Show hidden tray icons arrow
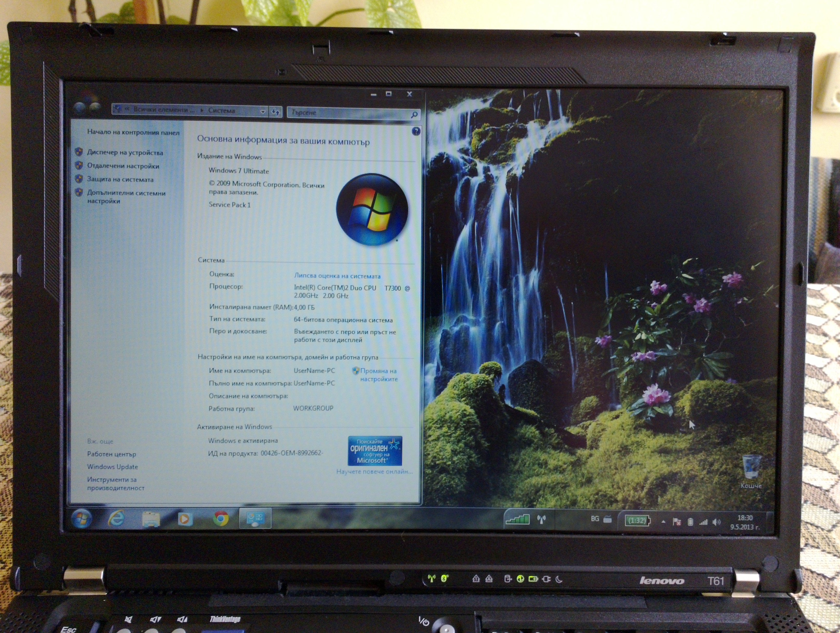This screenshot has height=633, width=840. click(663, 522)
